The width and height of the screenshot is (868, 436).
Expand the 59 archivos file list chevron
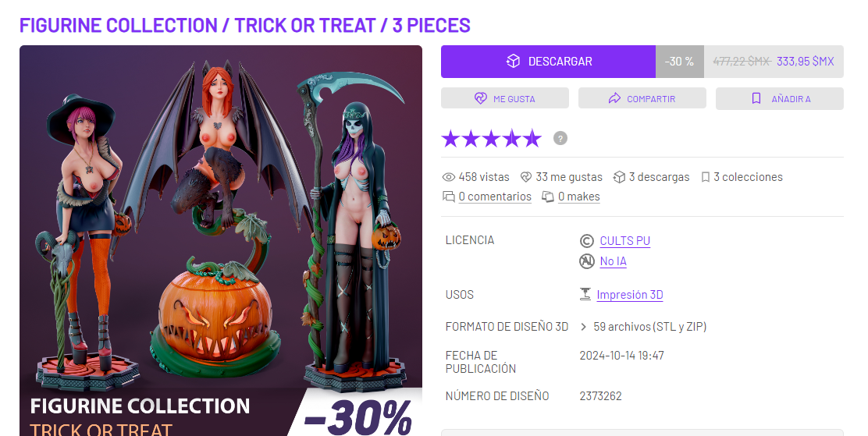click(x=583, y=327)
